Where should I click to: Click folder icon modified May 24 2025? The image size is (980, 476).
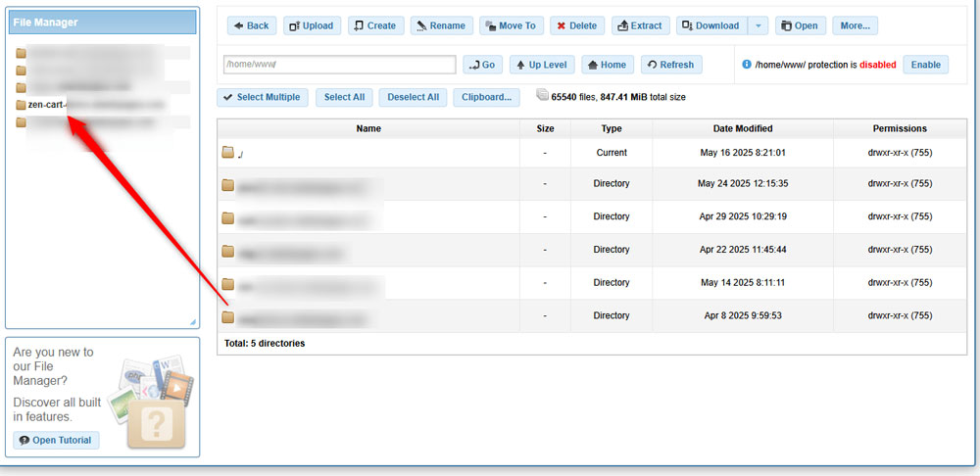pos(228,184)
